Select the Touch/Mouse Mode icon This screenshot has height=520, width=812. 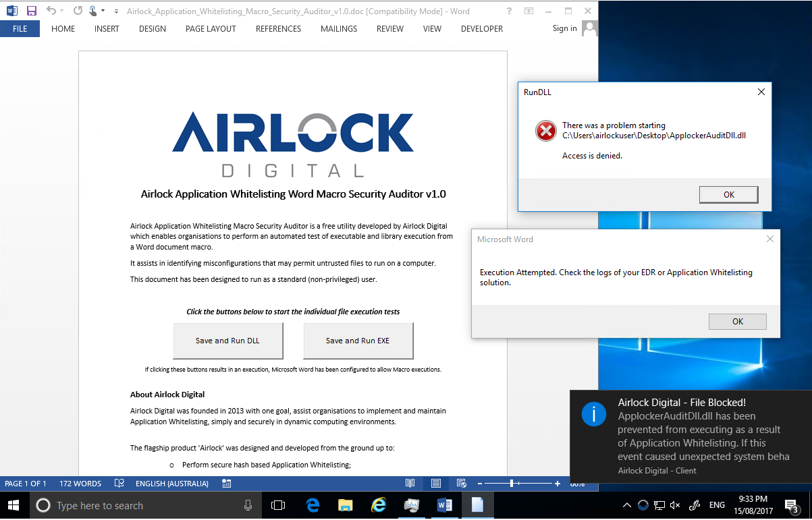pos(92,11)
